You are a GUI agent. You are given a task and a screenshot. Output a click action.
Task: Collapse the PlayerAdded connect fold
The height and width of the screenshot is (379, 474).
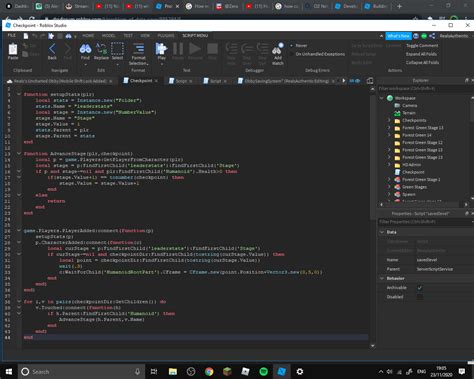tap(19, 231)
